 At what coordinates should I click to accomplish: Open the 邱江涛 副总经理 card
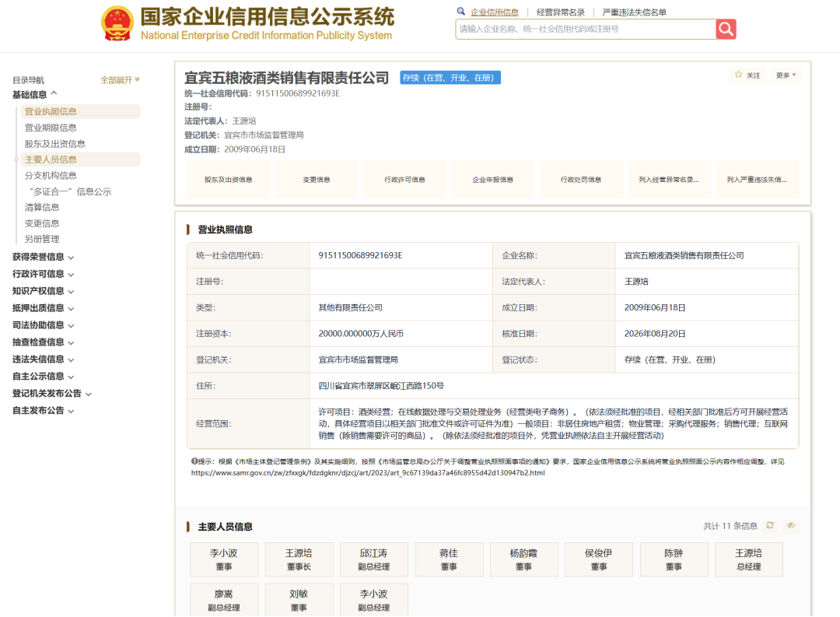click(x=374, y=559)
